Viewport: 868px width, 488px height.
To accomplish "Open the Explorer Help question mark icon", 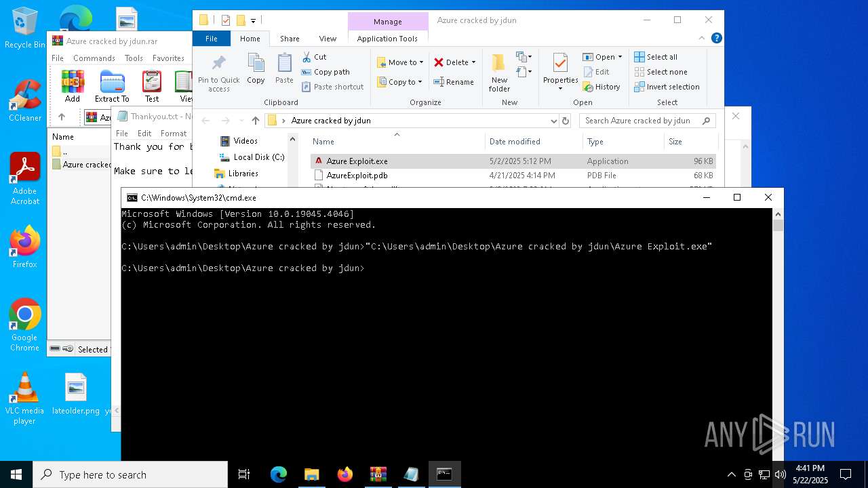I will [717, 39].
